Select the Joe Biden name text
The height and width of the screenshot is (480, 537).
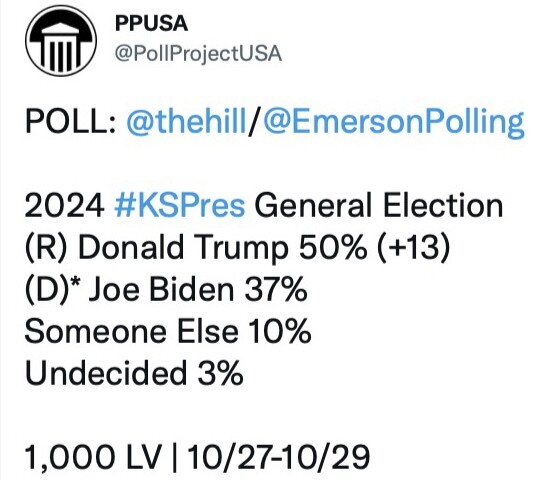[x=161, y=290]
